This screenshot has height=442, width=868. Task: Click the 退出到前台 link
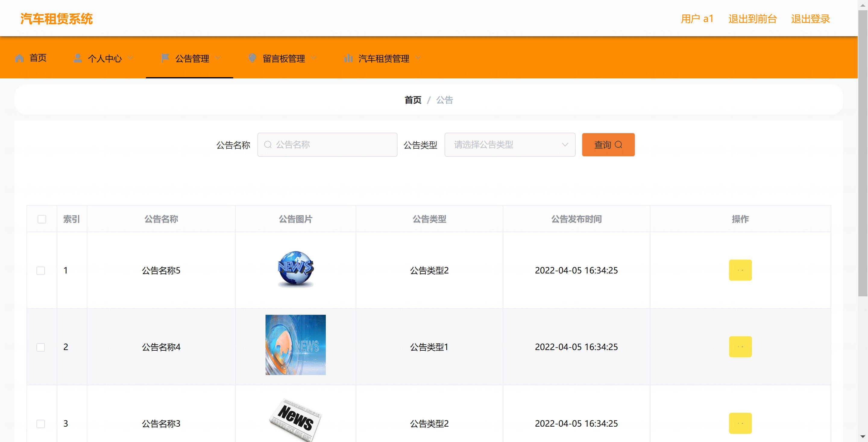(x=753, y=19)
